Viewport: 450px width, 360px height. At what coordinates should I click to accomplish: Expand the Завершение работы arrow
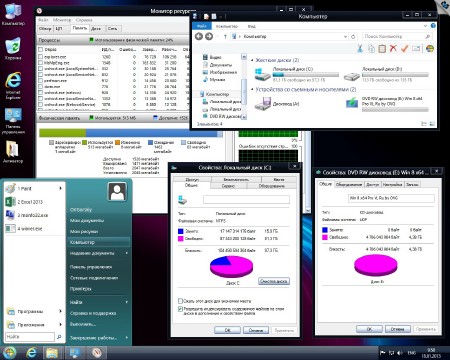127,338
